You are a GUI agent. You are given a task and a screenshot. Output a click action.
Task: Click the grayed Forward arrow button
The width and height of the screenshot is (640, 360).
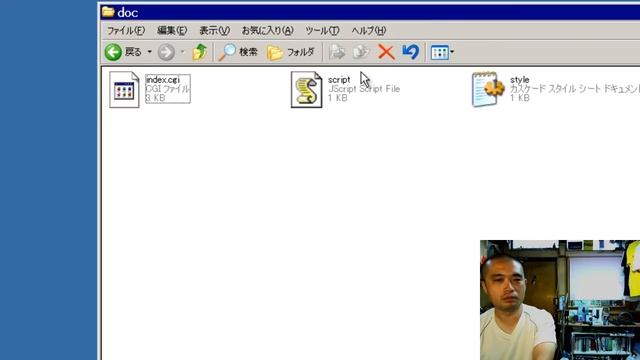[x=166, y=52]
